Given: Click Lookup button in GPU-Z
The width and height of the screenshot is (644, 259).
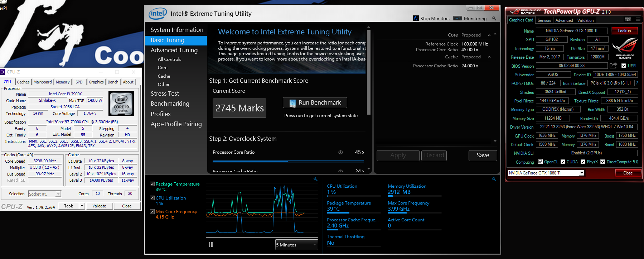Looking at the screenshot, I should (x=624, y=31).
